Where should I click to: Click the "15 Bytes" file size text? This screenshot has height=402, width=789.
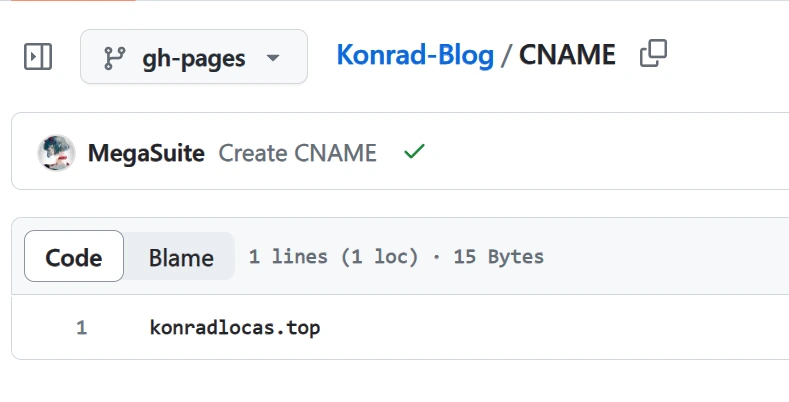[498, 257]
